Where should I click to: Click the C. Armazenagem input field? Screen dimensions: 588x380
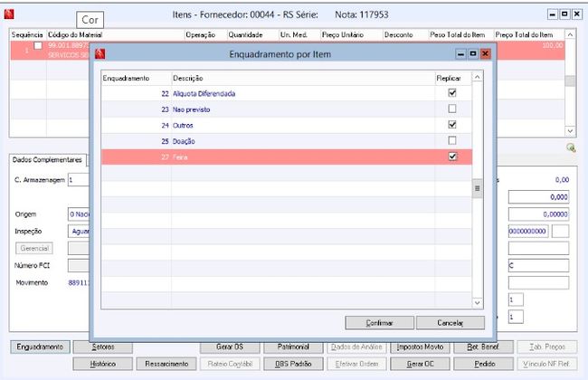click(x=79, y=180)
